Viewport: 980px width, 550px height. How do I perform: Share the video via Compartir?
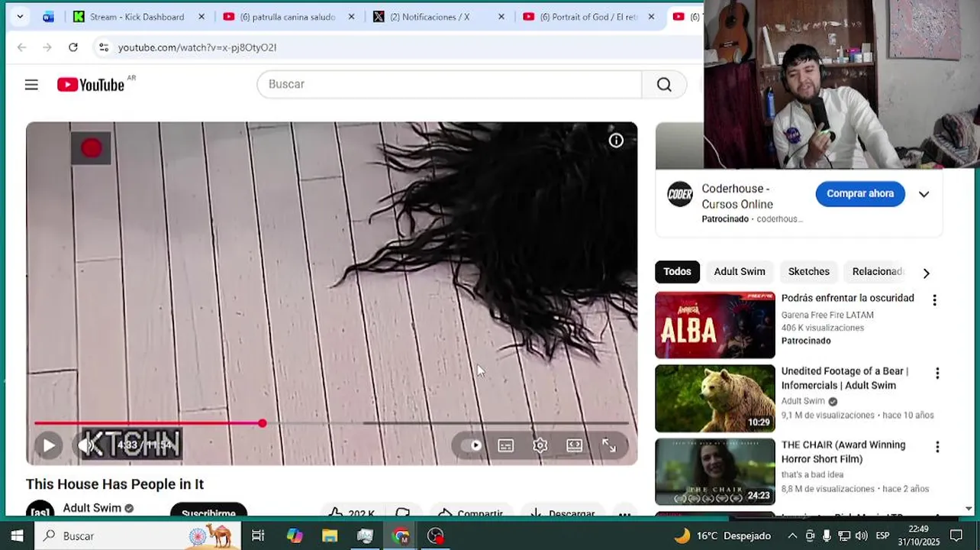pos(471,513)
